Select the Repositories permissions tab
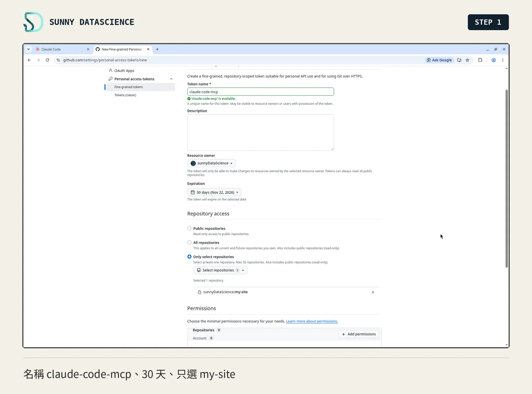Screen dimensions: 532x394 [x=206, y=330]
